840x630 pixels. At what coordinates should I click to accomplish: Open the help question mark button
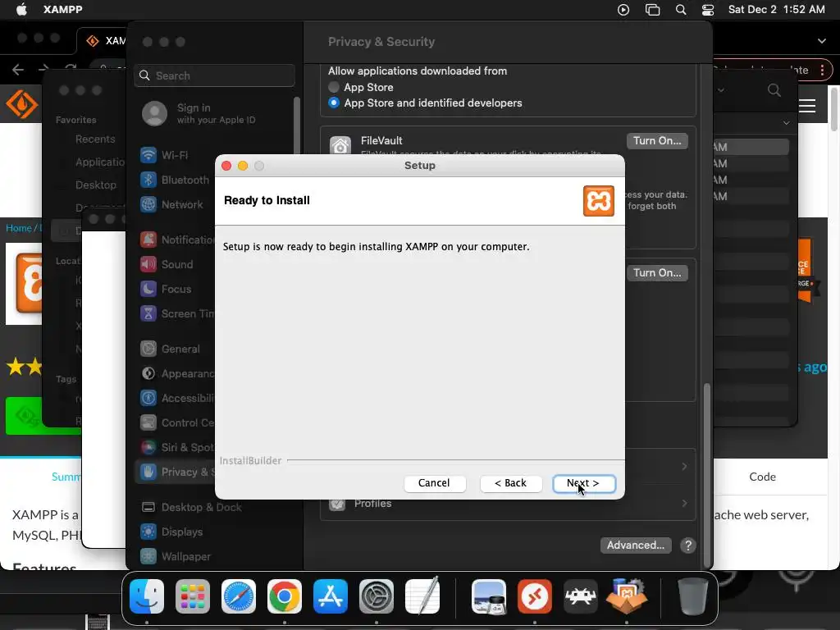click(x=688, y=546)
